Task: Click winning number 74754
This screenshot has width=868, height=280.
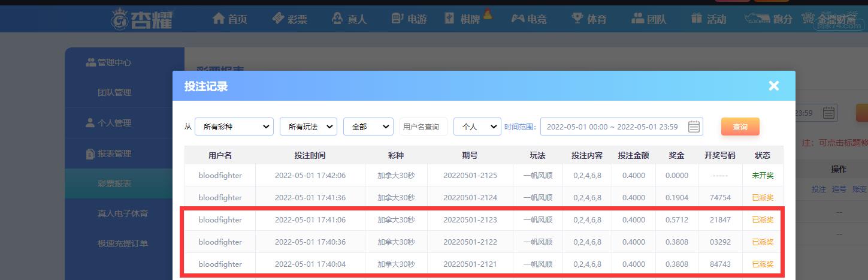Action: pyautogui.click(x=720, y=198)
